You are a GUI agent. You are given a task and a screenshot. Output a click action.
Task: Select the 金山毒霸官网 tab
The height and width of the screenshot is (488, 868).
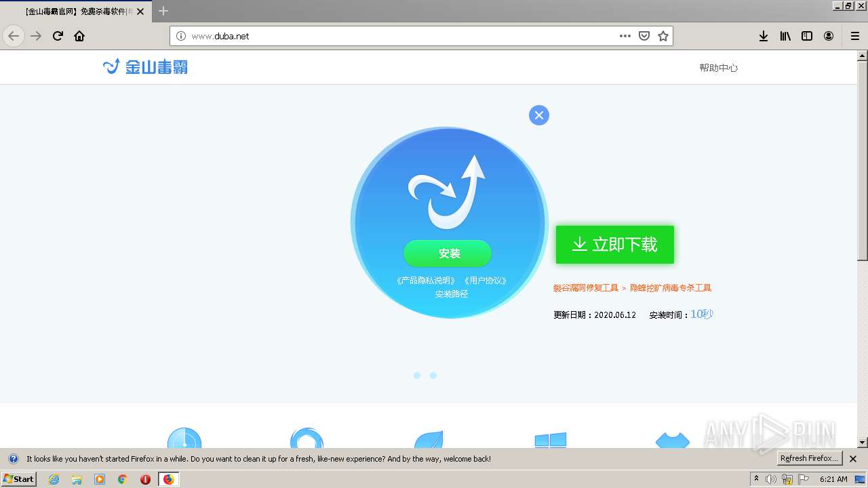76,12
